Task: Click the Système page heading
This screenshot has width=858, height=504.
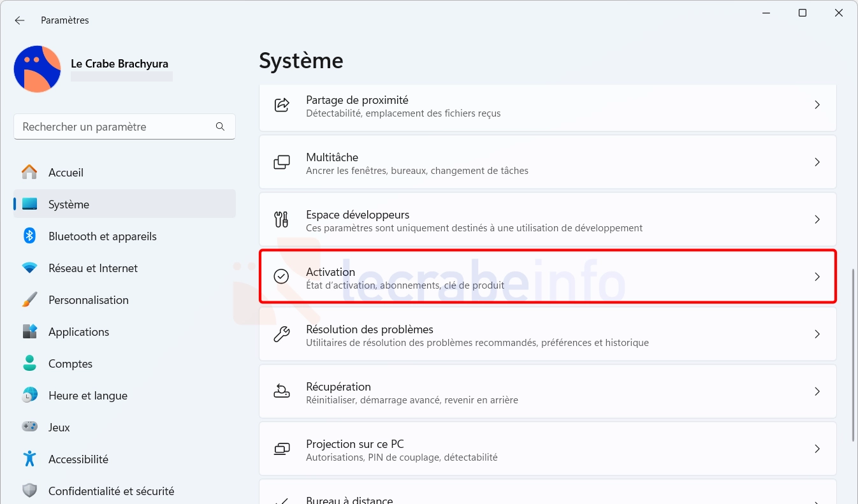Action: (x=301, y=61)
